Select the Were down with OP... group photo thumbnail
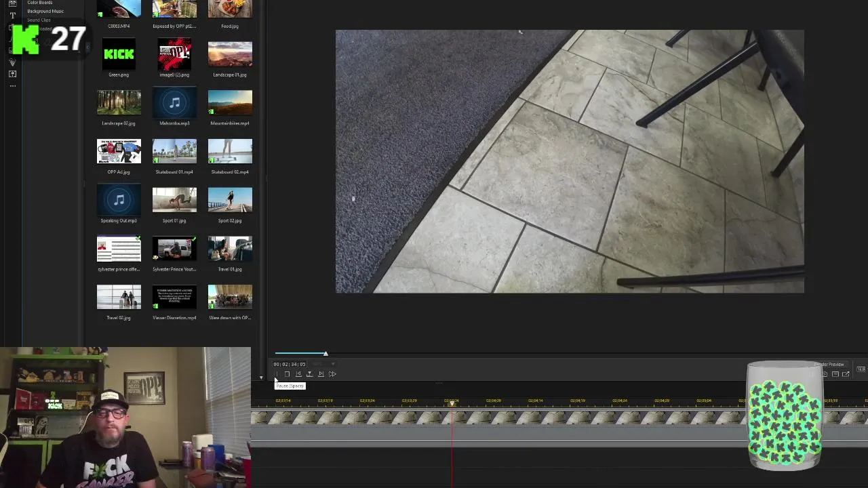868x488 pixels. click(230, 298)
